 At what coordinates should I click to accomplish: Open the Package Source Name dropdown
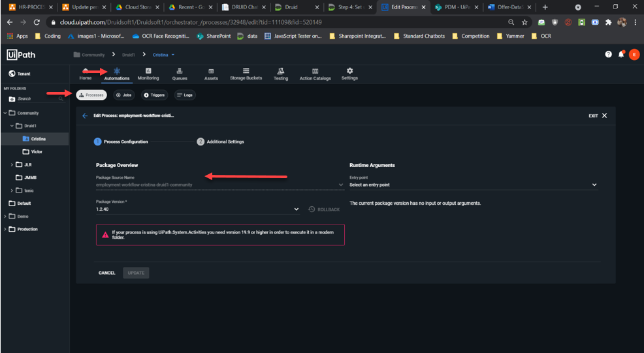tap(219, 185)
